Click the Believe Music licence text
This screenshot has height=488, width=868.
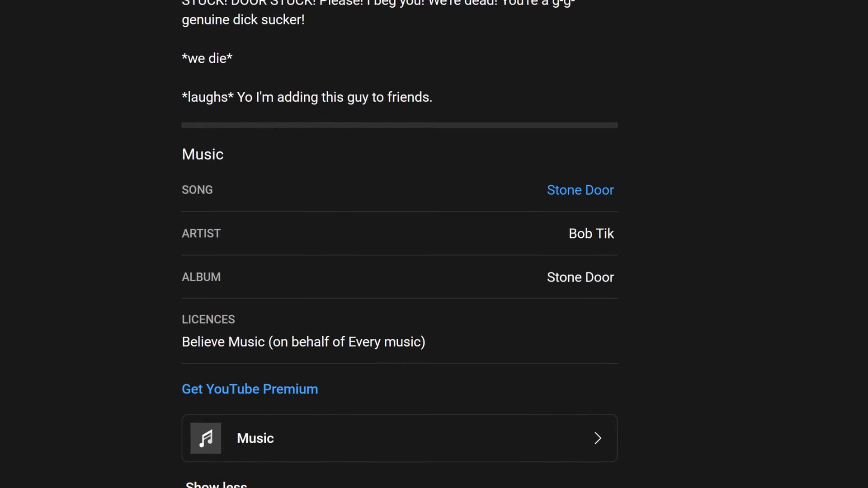303,342
